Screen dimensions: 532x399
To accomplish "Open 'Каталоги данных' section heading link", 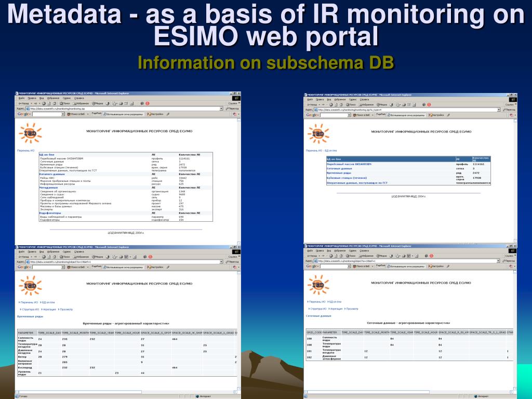I will pyautogui.click(x=52, y=174).
